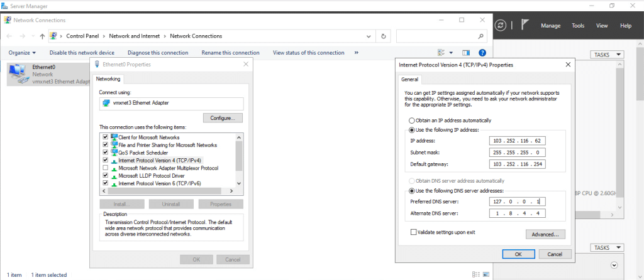Toggle the preview pane icon
Viewport: 644px width, 280px height.
(466, 53)
